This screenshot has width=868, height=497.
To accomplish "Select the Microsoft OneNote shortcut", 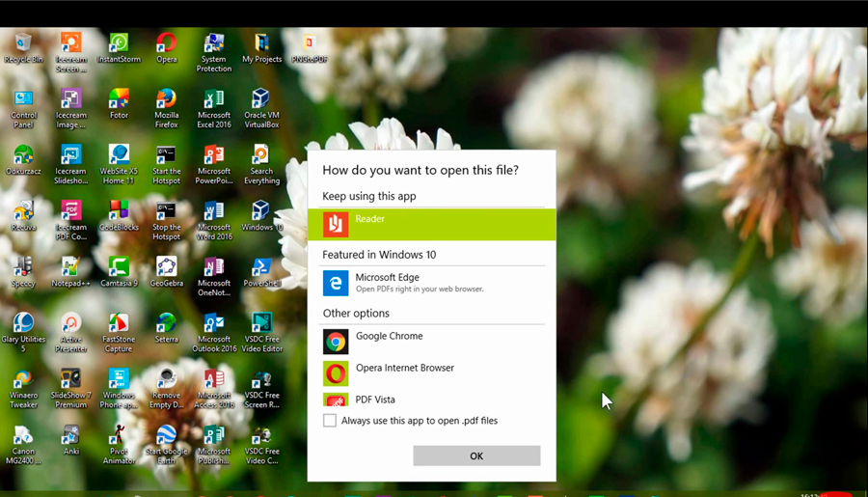I will pyautogui.click(x=214, y=277).
